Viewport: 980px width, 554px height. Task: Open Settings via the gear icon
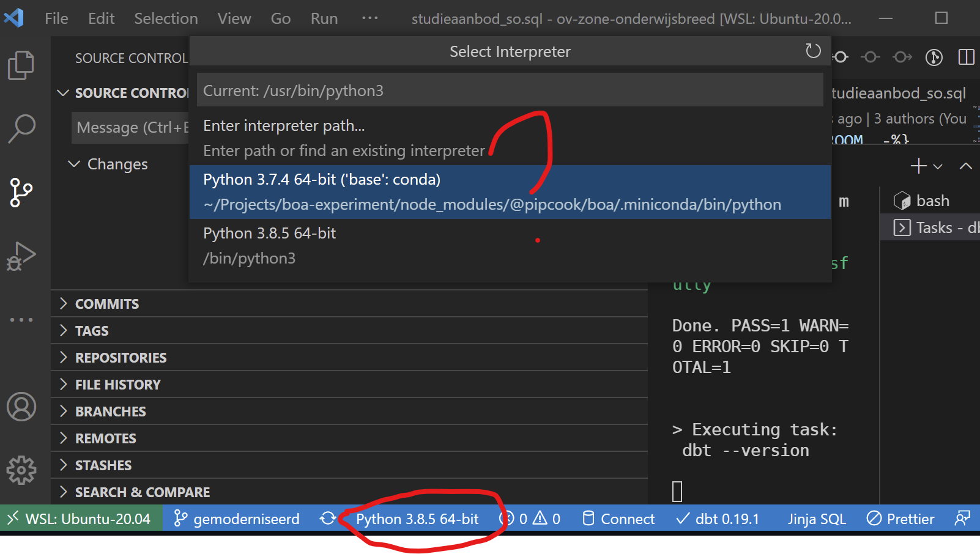pos(21,470)
